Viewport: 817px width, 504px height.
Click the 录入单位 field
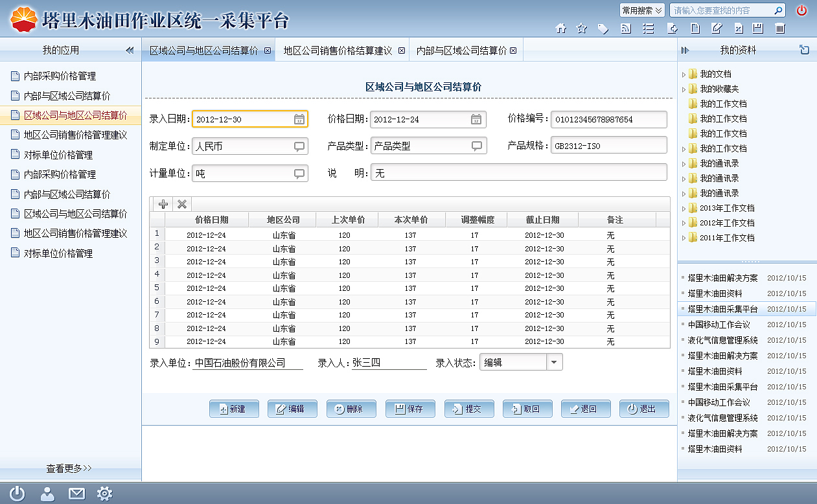coord(247,363)
